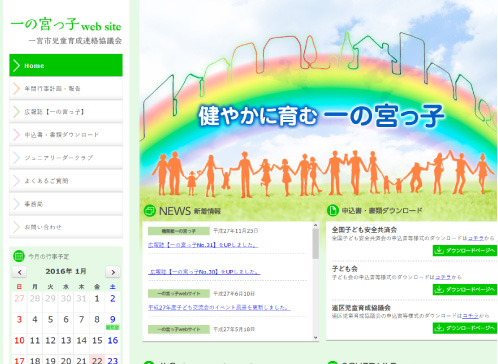Viewport: 498px width, 364px height.
Task: Go to next month in calendar
Action: 113,272
